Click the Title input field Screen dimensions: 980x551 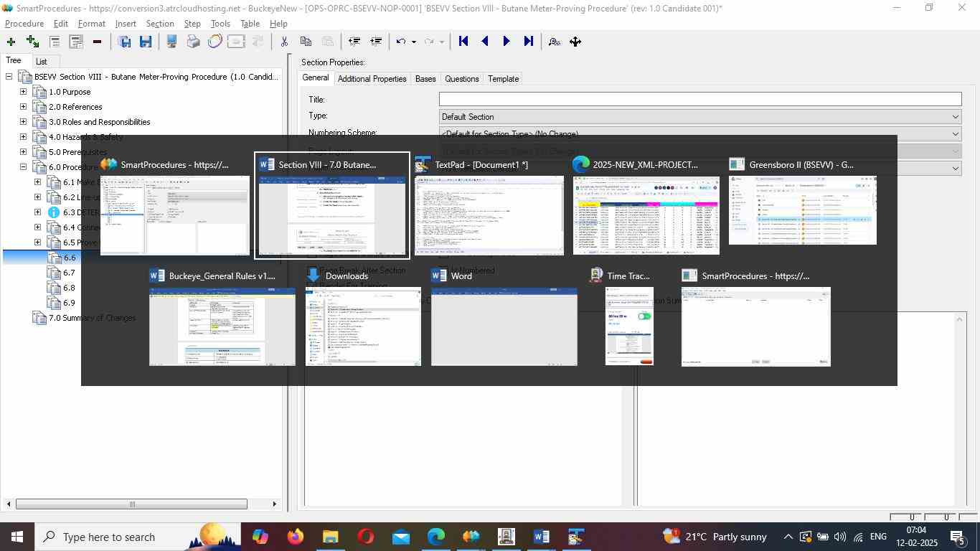pyautogui.click(x=700, y=99)
